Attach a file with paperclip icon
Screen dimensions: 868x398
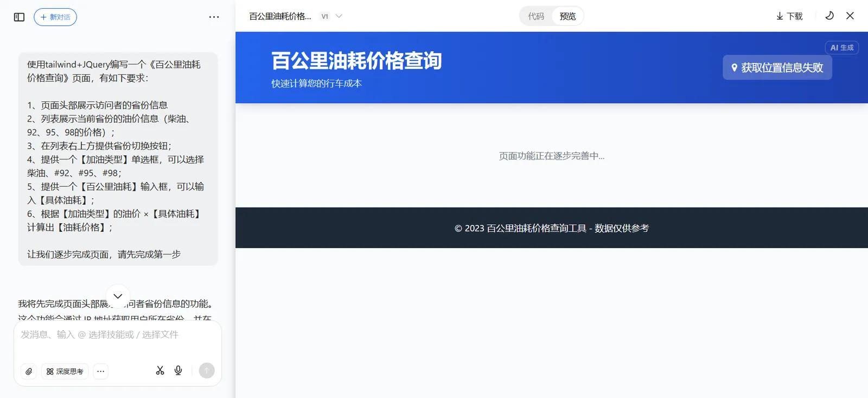[29, 371]
